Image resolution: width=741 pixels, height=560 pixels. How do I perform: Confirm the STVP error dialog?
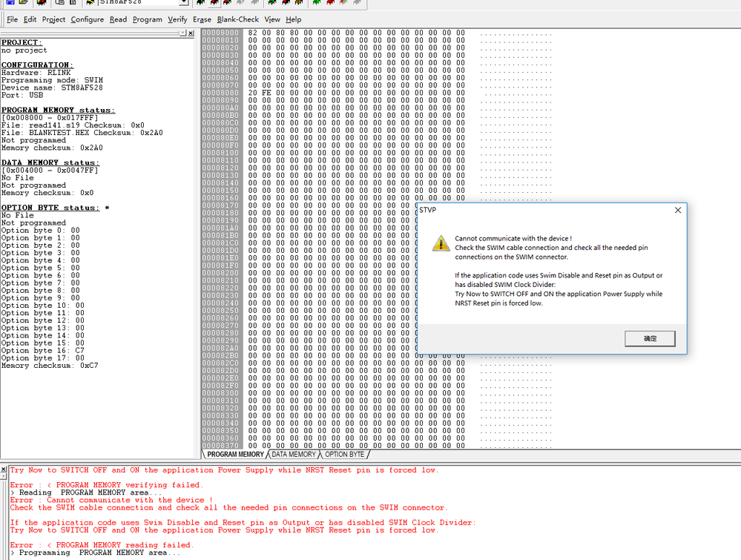point(650,338)
